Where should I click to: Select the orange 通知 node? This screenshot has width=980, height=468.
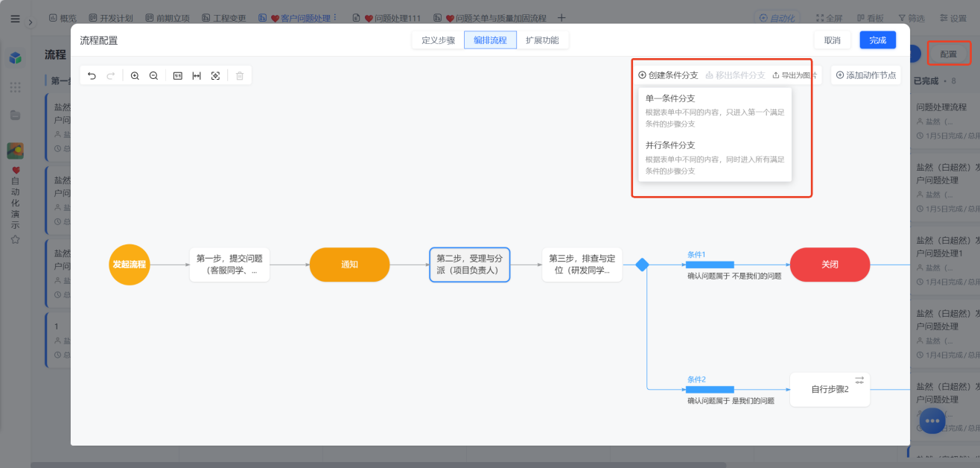point(349,265)
